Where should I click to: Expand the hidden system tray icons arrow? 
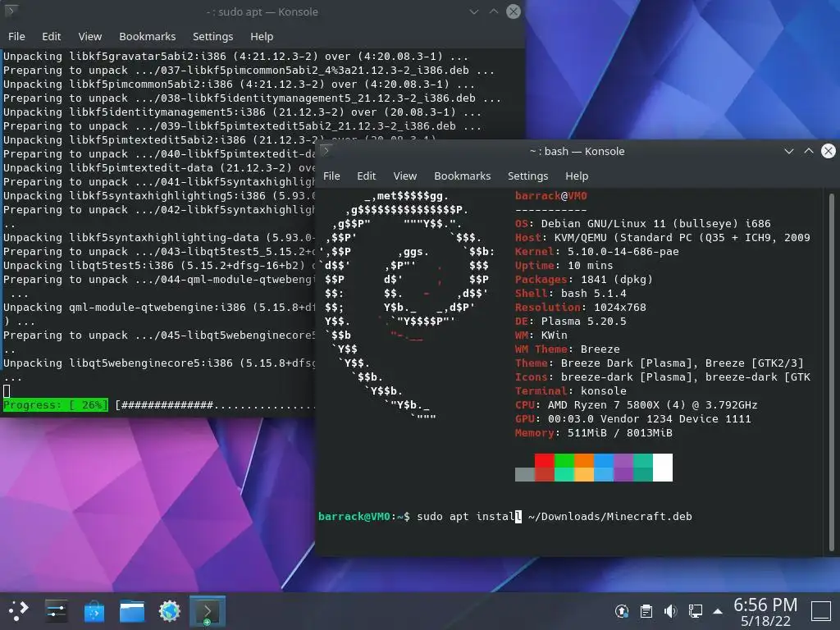pyautogui.click(x=718, y=611)
